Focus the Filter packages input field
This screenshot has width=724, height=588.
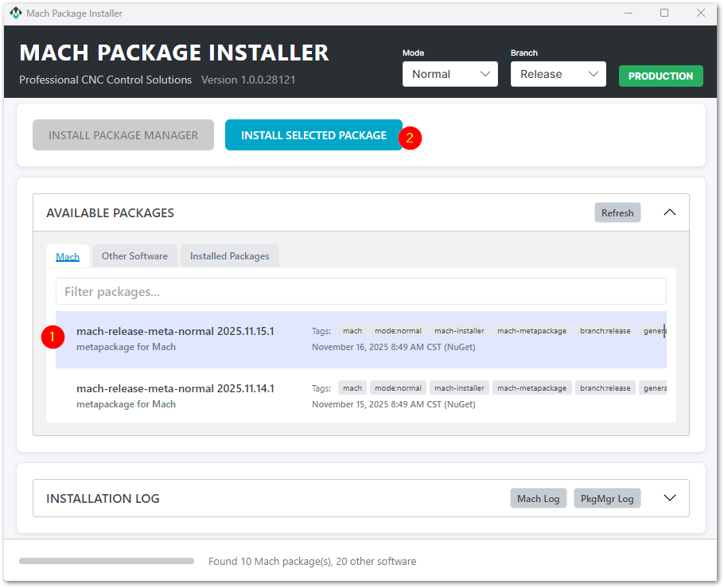pos(361,291)
